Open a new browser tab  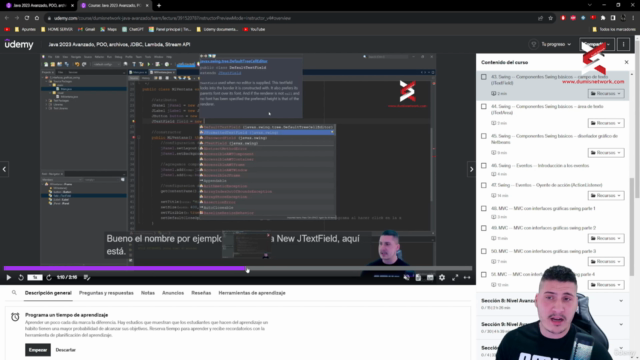click(159, 6)
